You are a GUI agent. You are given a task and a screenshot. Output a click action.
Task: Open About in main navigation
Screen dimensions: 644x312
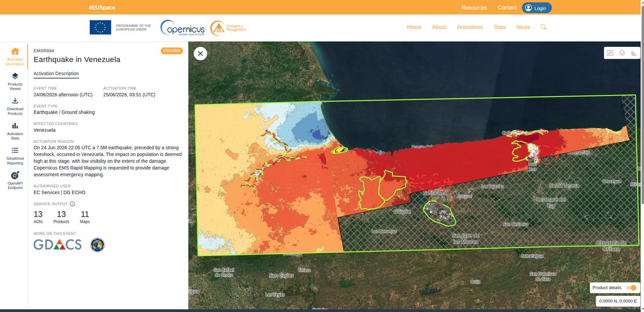tap(439, 27)
